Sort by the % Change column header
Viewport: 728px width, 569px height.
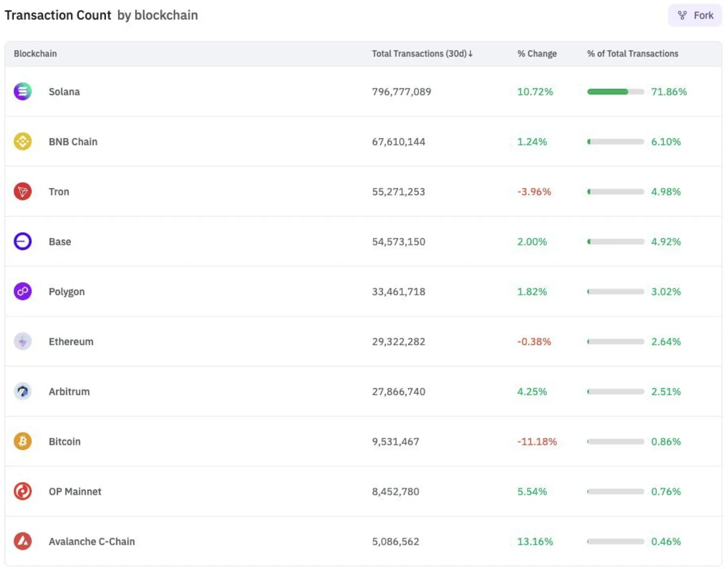536,54
